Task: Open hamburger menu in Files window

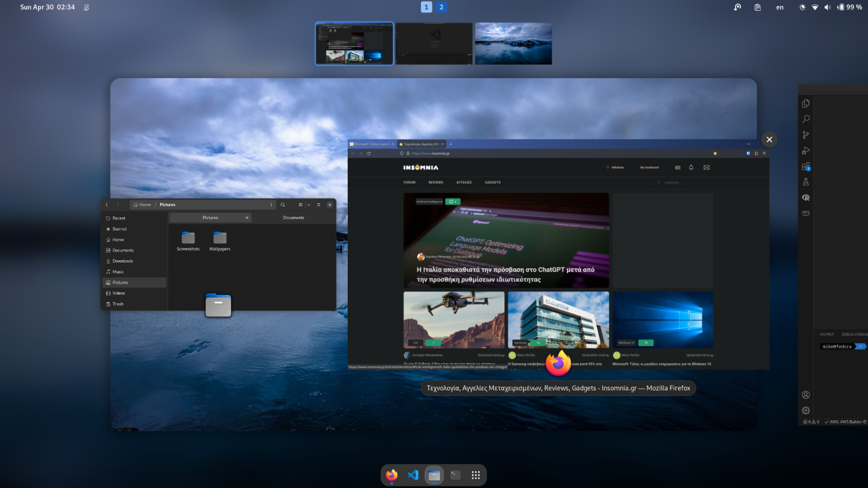Action: [318, 204]
